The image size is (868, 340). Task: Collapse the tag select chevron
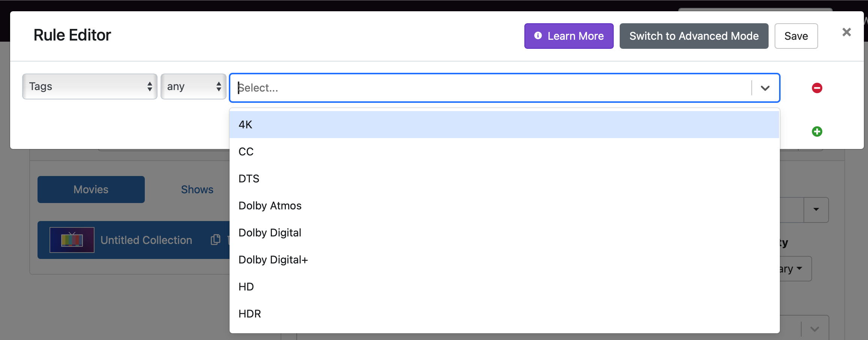coord(765,88)
